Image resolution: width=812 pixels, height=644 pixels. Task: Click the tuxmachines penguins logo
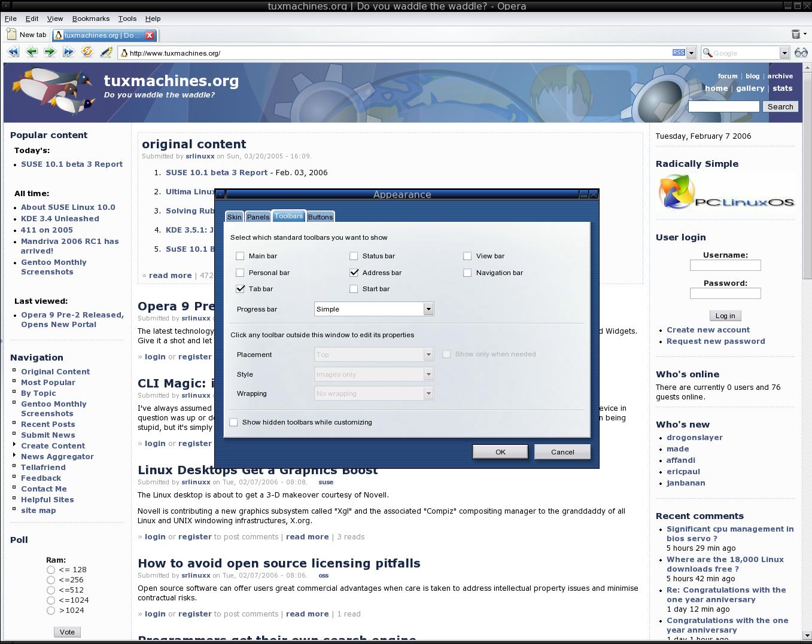tap(54, 90)
